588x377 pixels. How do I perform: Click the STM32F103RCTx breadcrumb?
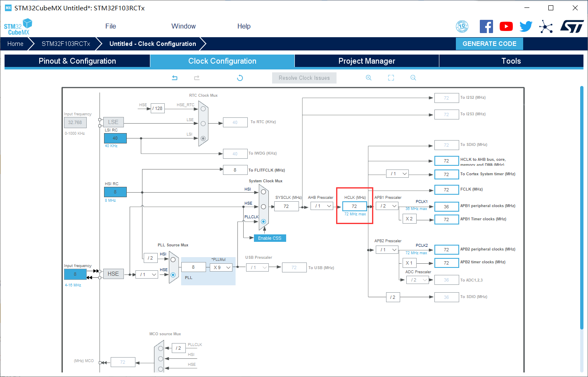[x=66, y=44]
